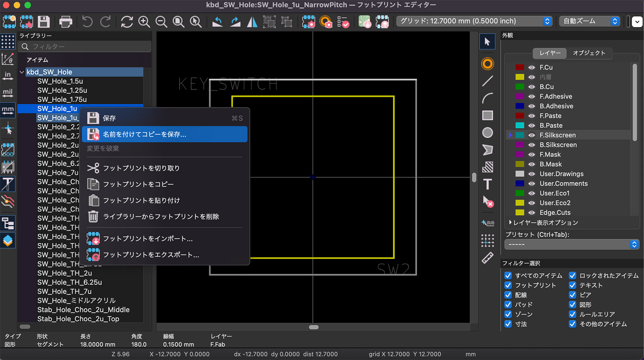Click the Undo arrow in toolbar
The height and width of the screenshot is (360, 644).
click(87, 21)
